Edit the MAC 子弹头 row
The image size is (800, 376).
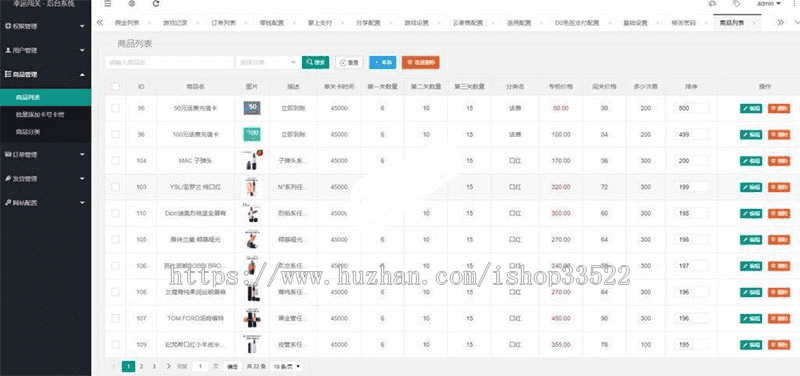pos(751,161)
